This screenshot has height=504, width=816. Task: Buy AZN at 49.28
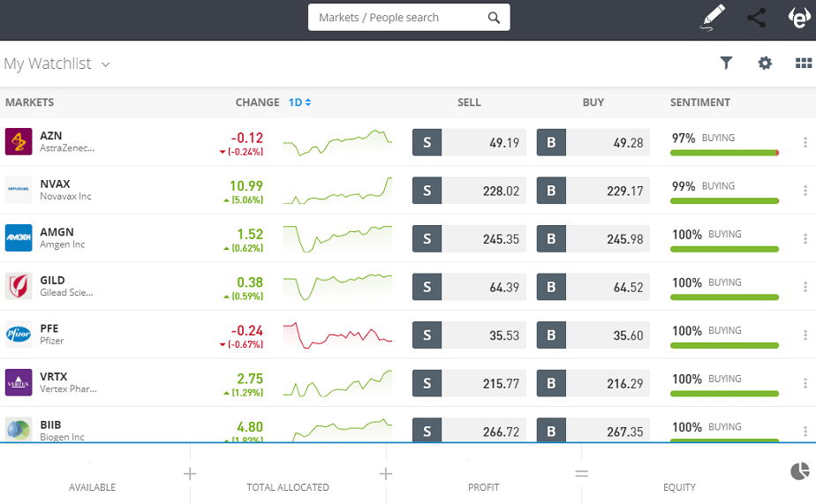point(593,142)
